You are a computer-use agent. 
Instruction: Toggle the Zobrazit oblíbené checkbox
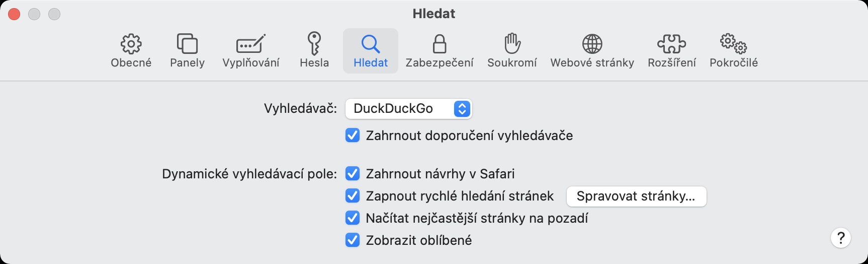pyautogui.click(x=353, y=240)
